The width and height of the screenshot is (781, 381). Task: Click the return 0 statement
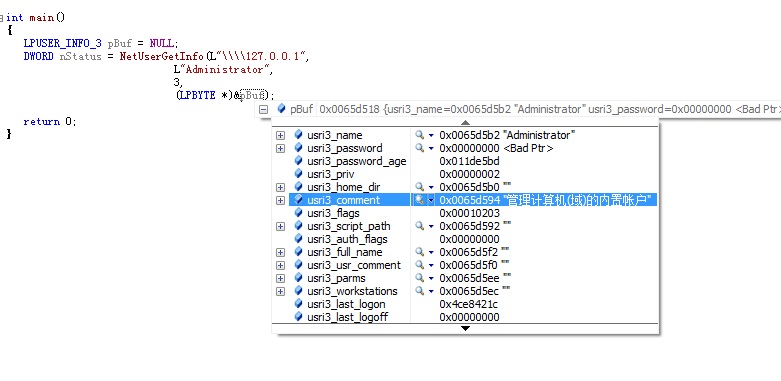(50, 122)
